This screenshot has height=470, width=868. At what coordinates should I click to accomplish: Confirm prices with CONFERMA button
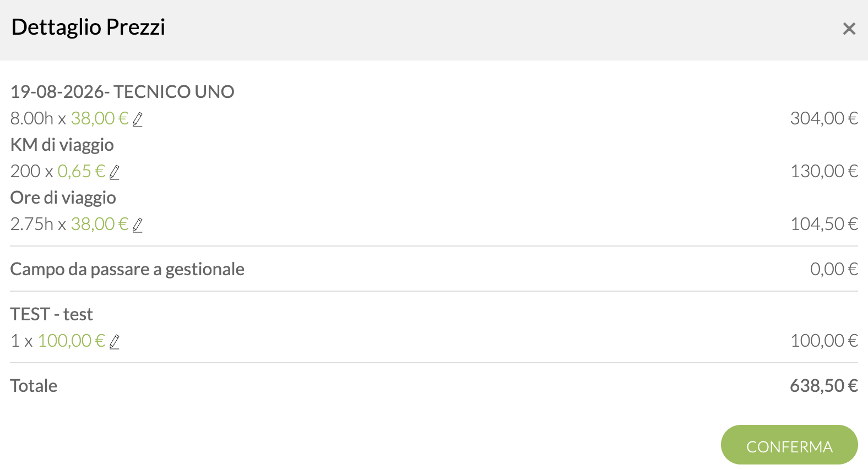(789, 445)
